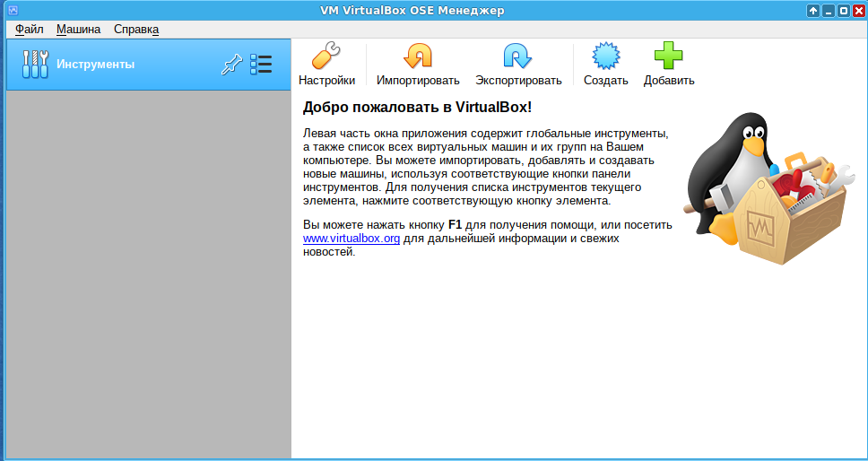Open the Настройки preferences tool
Image resolution: width=868 pixels, height=461 pixels.
click(x=326, y=65)
